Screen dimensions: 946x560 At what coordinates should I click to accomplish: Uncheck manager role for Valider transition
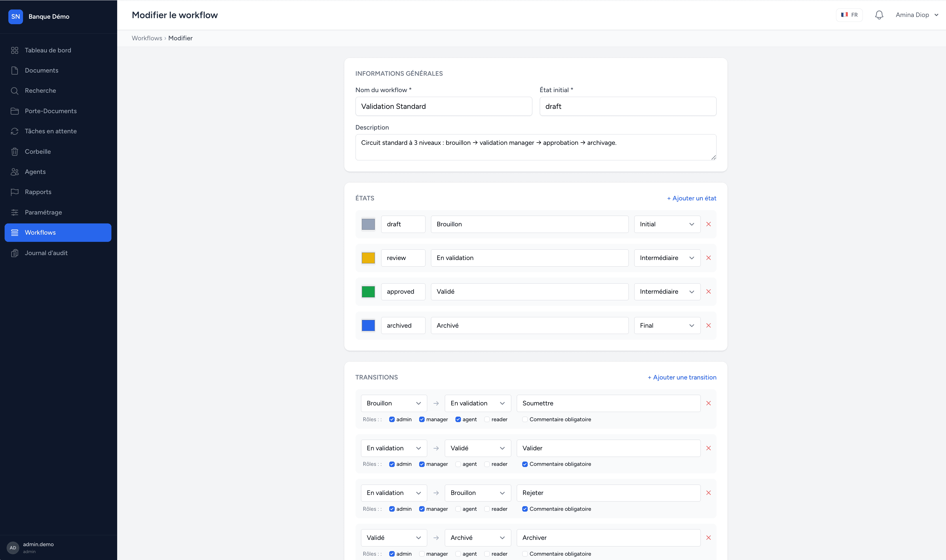tap(422, 464)
